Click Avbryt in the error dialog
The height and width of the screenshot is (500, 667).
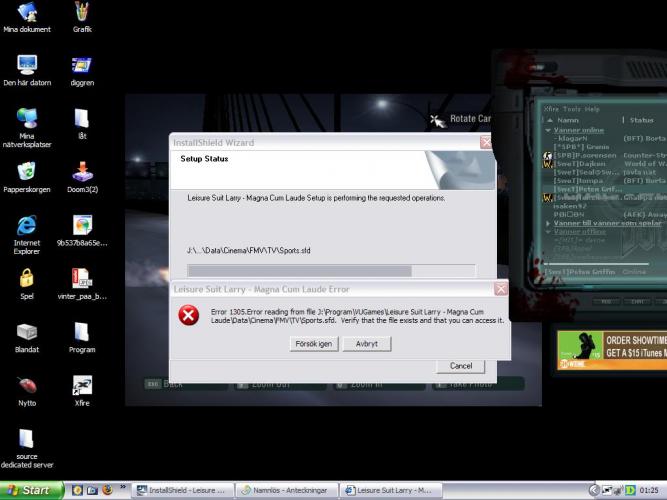pos(367,344)
